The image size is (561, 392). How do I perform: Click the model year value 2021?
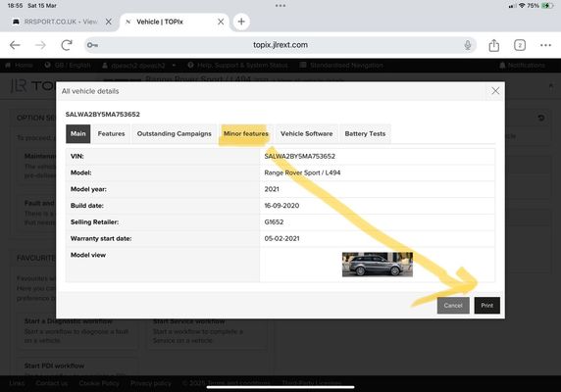272,189
